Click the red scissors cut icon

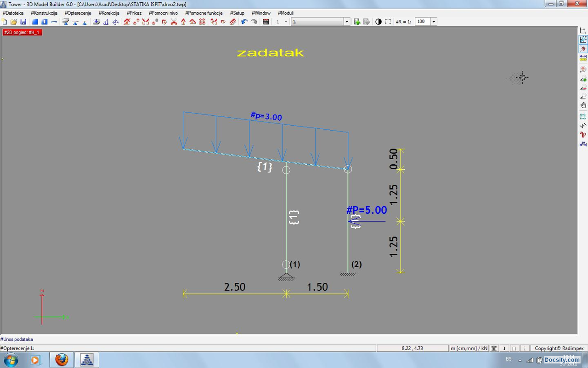point(174,22)
